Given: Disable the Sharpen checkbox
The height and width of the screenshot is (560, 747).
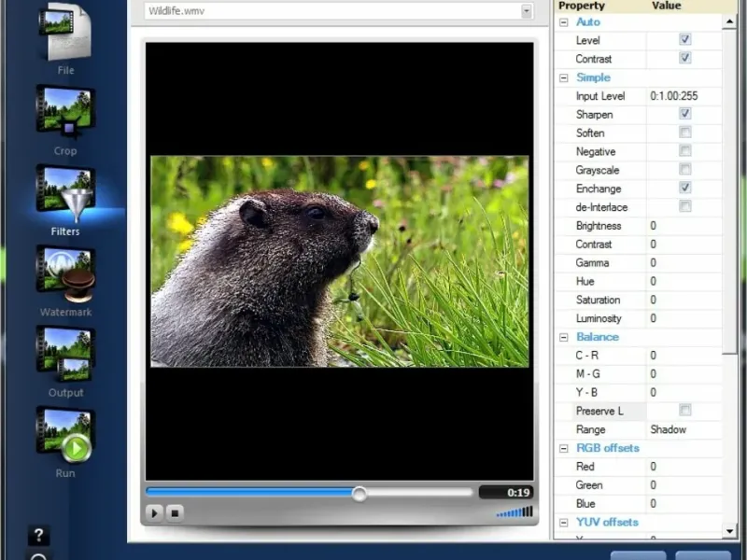Looking at the screenshot, I should click(684, 114).
